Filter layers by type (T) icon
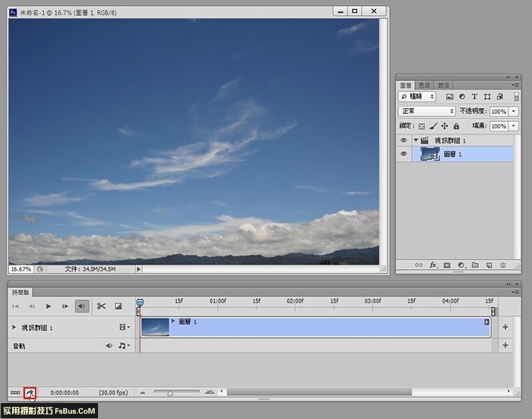This screenshot has width=532, height=419. pyautogui.click(x=475, y=97)
